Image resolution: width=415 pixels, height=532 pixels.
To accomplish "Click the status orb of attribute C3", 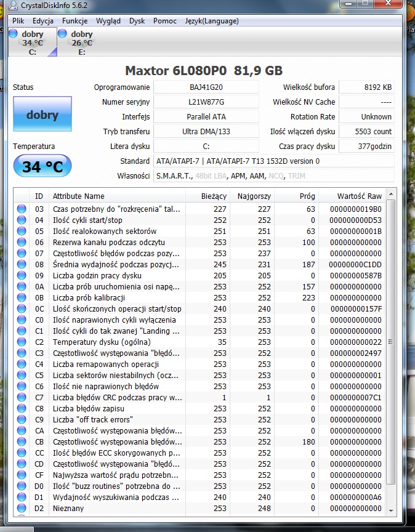I will click(x=22, y=353).
